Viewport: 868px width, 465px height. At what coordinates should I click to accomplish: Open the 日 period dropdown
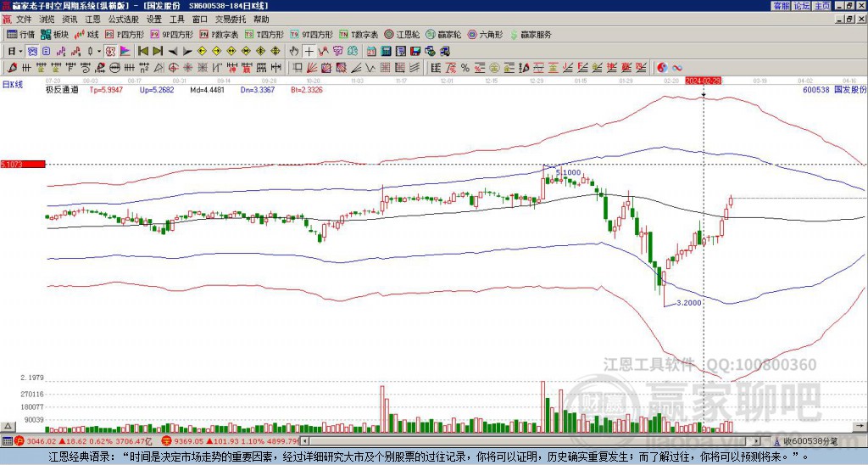pos(15,51)
